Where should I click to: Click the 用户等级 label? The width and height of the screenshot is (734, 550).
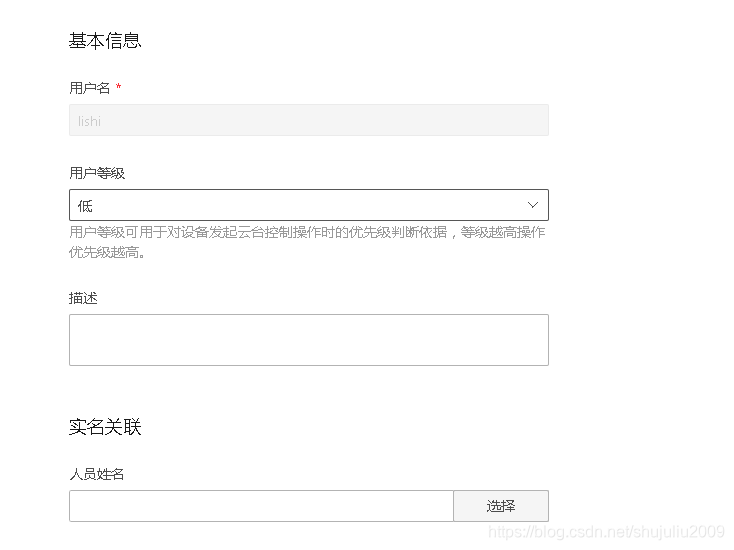(97, 173)
